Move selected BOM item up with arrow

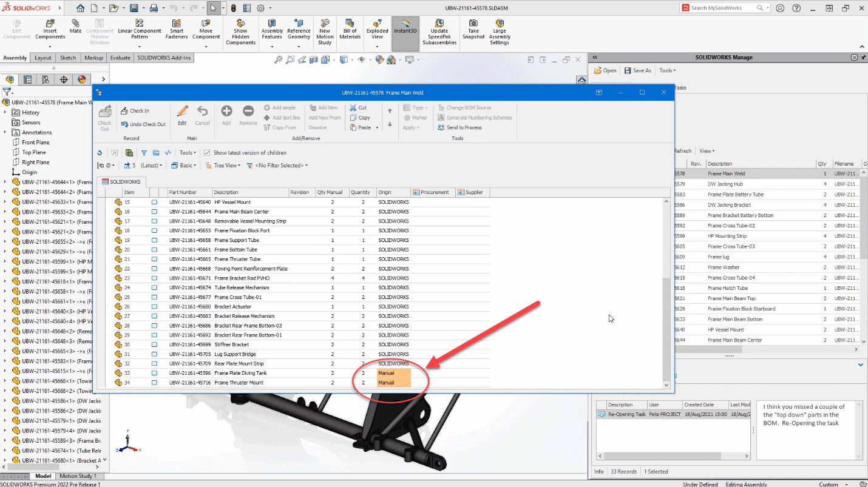(390, 110)
